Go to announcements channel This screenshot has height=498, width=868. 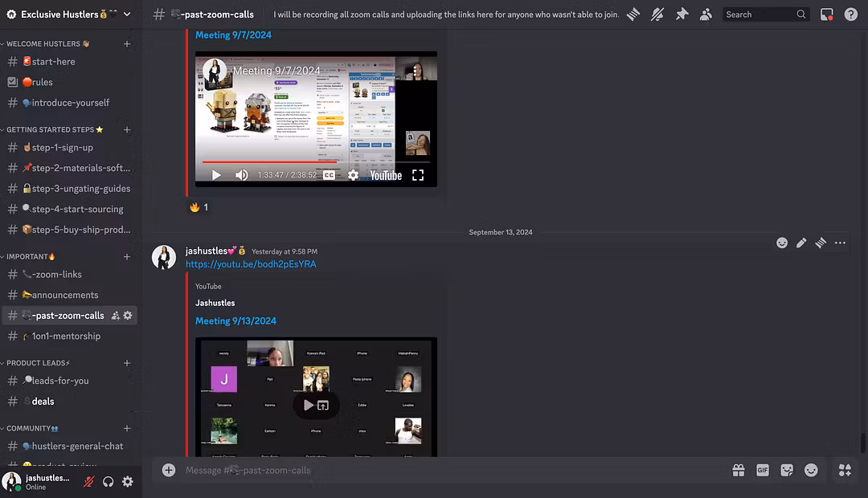(64, 295)
